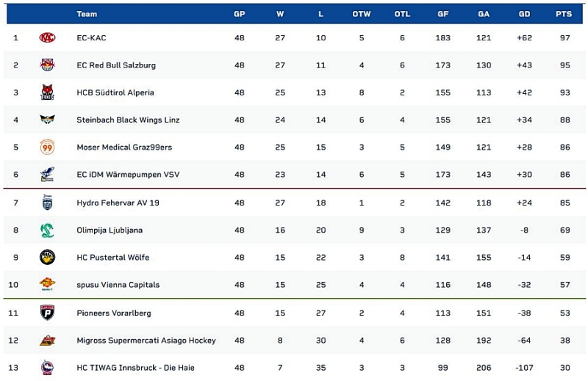
Task: Click the Pioneers Vorarlberg logo
Action: coord(47,313)
